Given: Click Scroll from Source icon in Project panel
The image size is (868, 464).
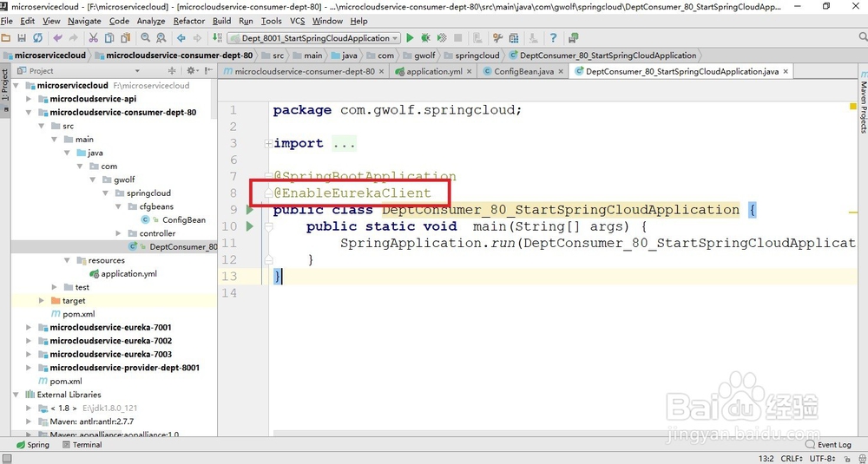Looking at the screenshot, I should [x=172, y=71].
